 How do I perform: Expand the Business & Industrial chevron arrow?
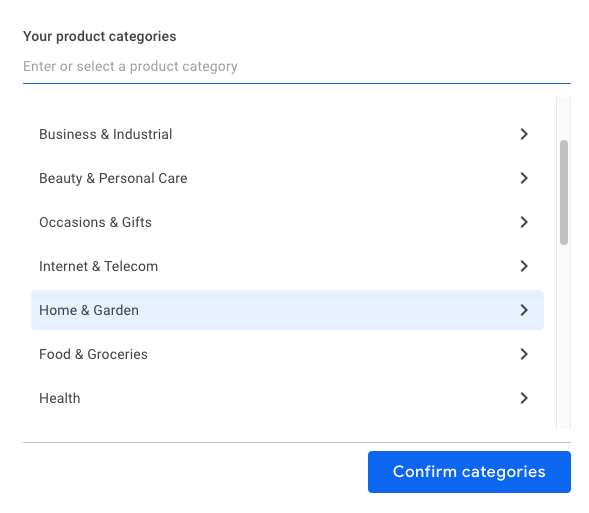(524, 134)
